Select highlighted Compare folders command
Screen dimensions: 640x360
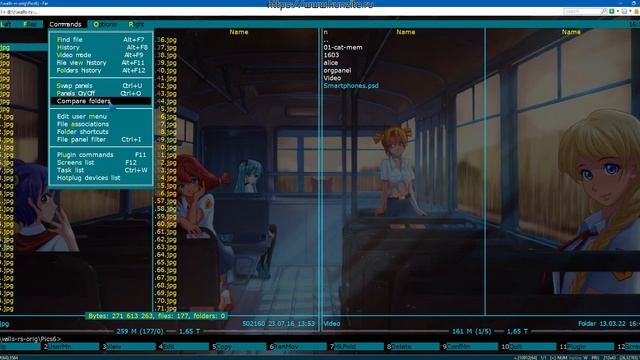pos(101,101)
